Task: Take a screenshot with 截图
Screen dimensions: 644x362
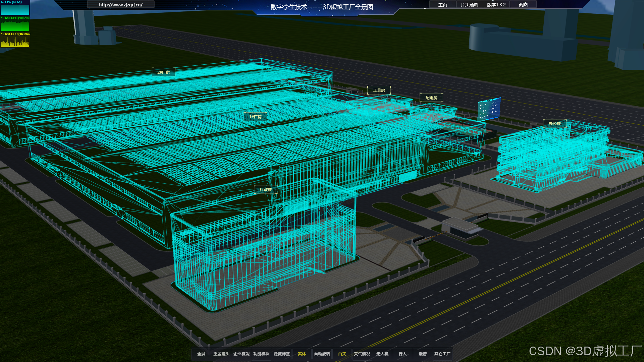Action: (523, 5)
